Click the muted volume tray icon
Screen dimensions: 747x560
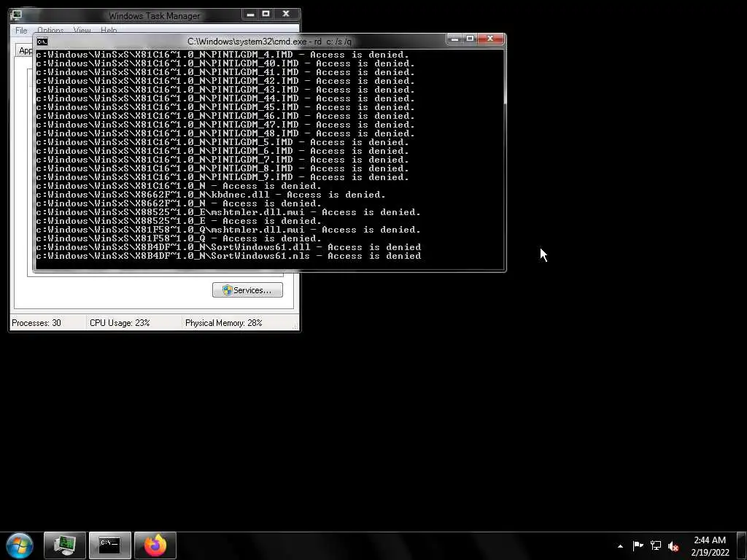pos(673,545)
